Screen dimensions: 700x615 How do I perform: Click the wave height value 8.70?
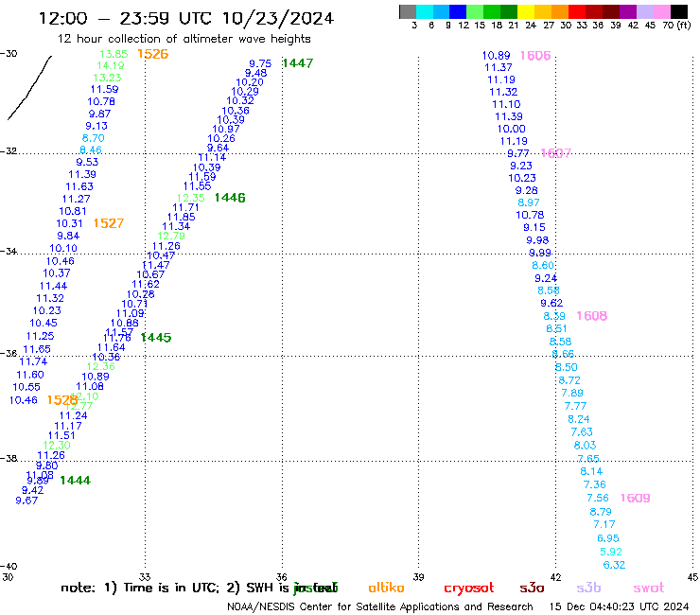94,138
